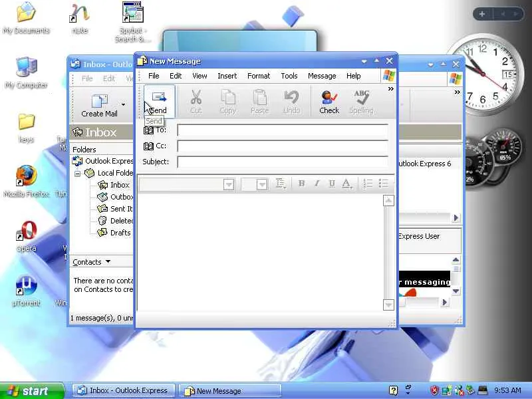The height and width of the screenshot is (399, 532).
Task: Click the Cut scissors icon
Action: coord(196,97)
